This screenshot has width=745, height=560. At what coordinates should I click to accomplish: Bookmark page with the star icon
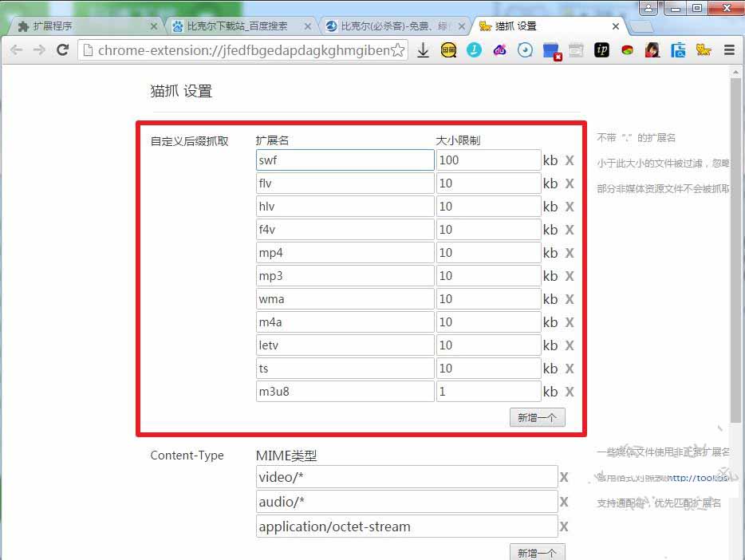point(398,50)
